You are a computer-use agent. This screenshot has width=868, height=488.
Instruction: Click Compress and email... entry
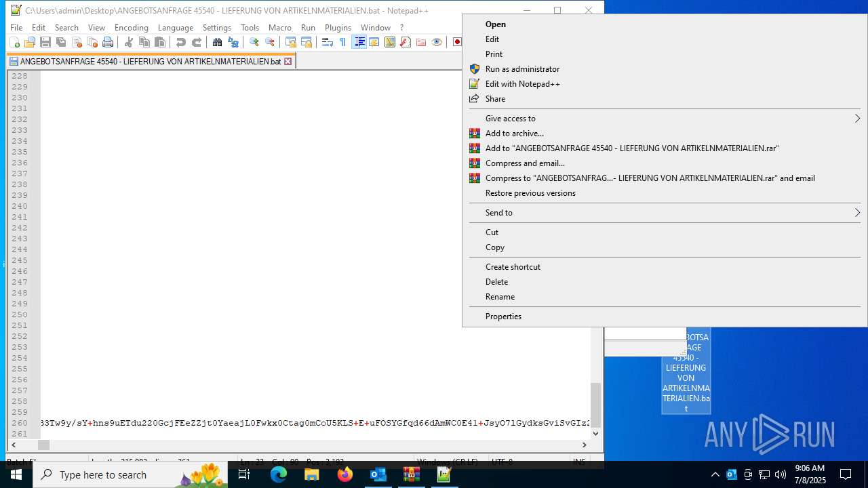pyautogui.click(x=525, y=163)
